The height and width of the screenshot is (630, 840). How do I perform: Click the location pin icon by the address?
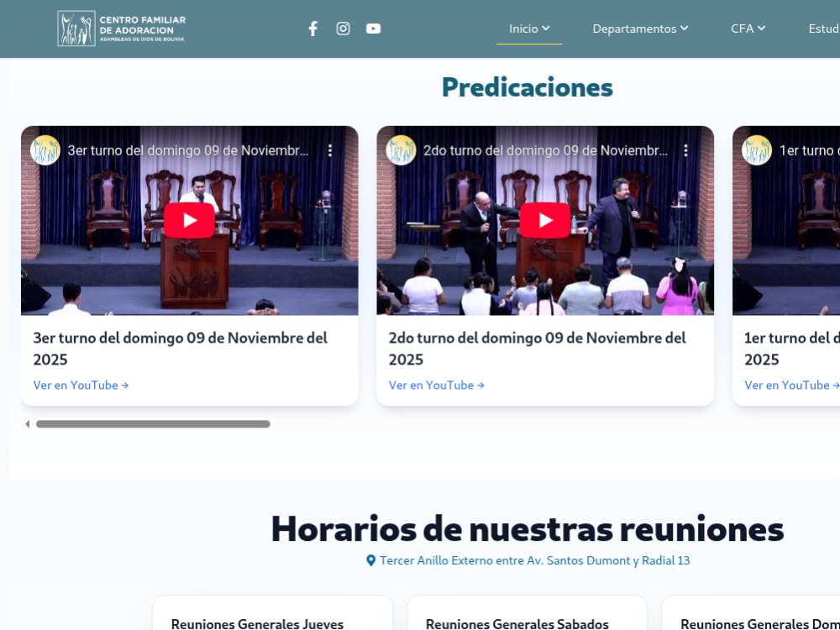[370, 560]
